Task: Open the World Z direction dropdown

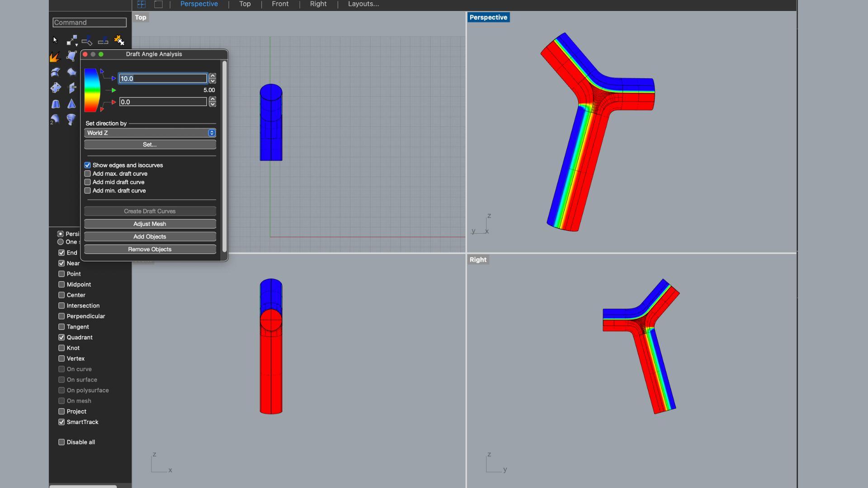Action: tap(150, 133)
